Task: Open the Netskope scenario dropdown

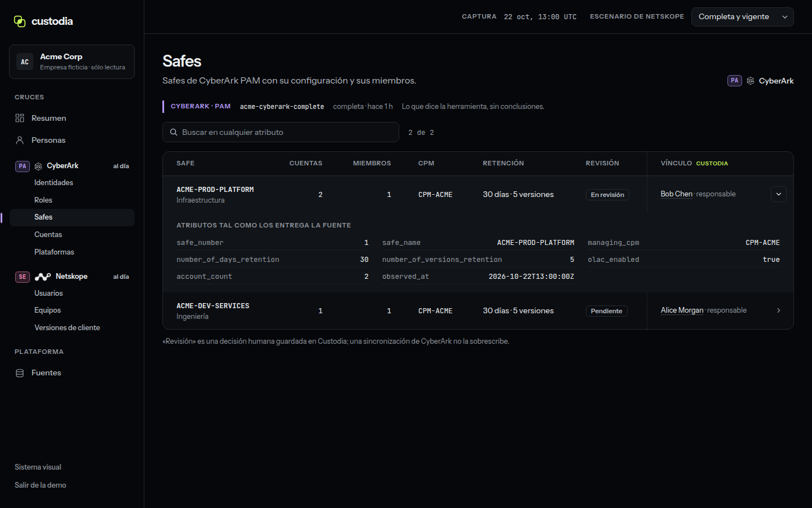Action: [743, 17]
